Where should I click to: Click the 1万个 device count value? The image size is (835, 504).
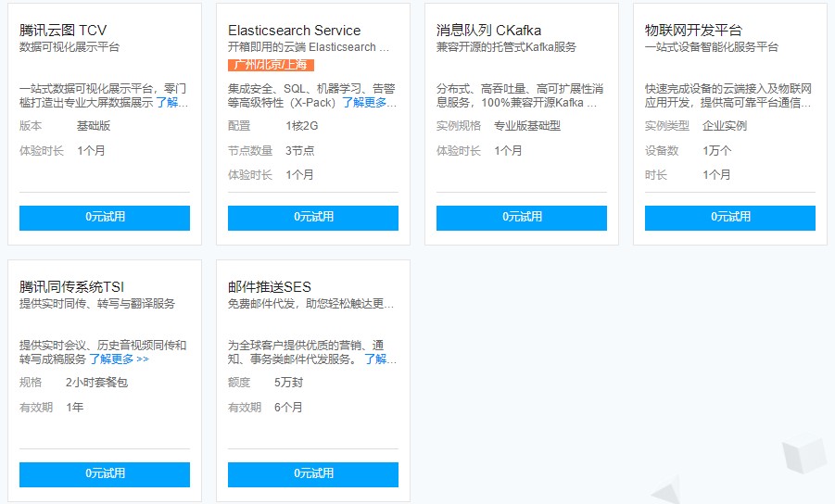(x=716, y=151)
